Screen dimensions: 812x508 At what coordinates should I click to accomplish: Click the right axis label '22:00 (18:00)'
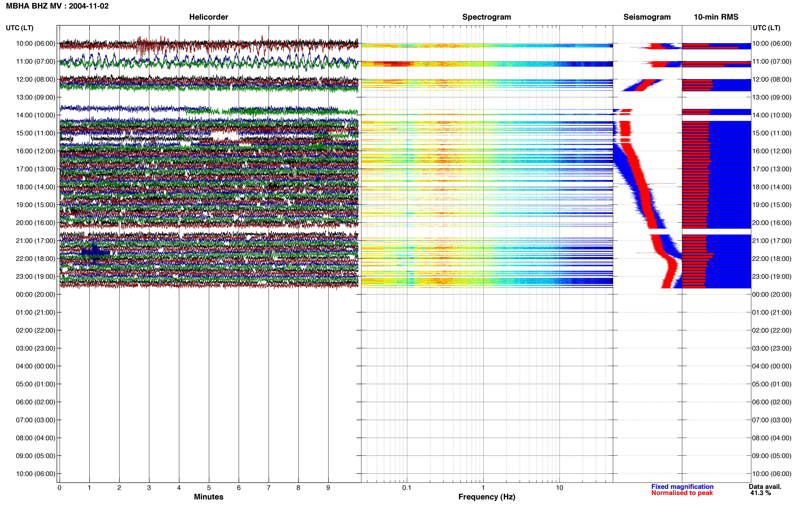click(772, 259)
